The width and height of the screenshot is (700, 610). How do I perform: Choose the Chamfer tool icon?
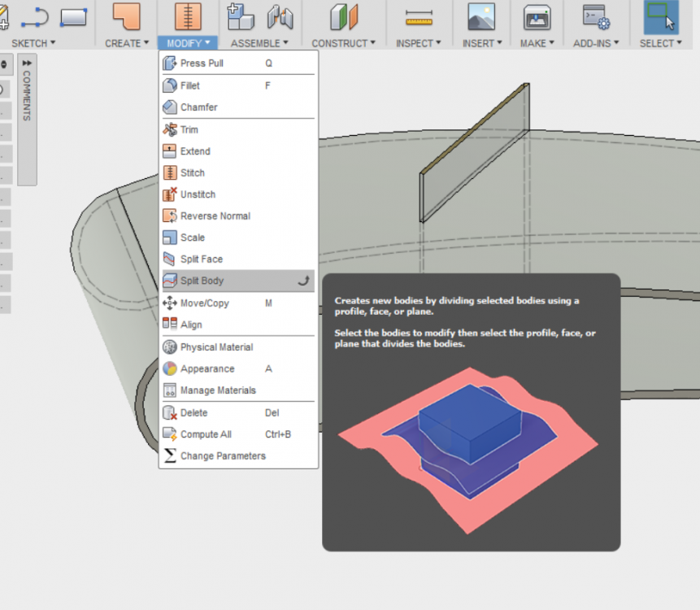coord(170,107)
